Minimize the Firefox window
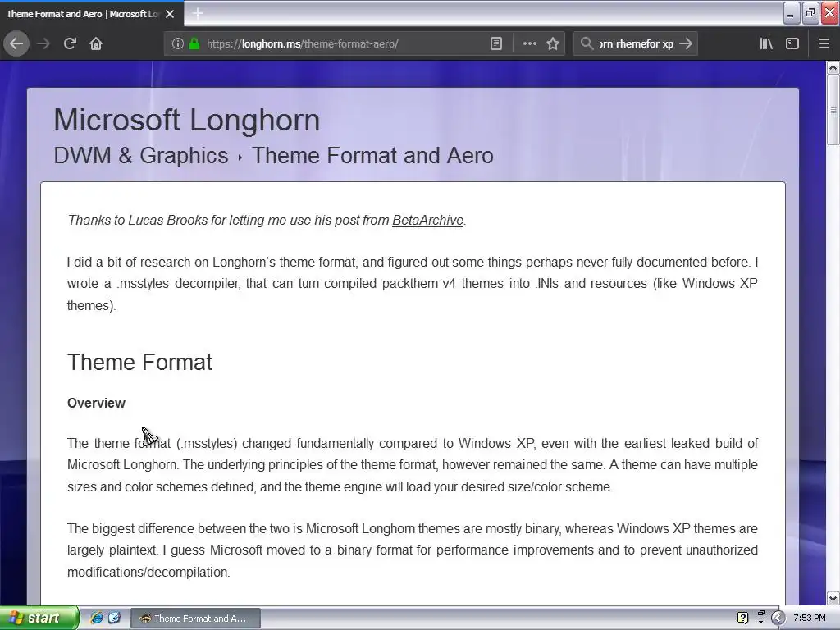The width and height of the screenshot is (840, 630). [x=792, y=13]
